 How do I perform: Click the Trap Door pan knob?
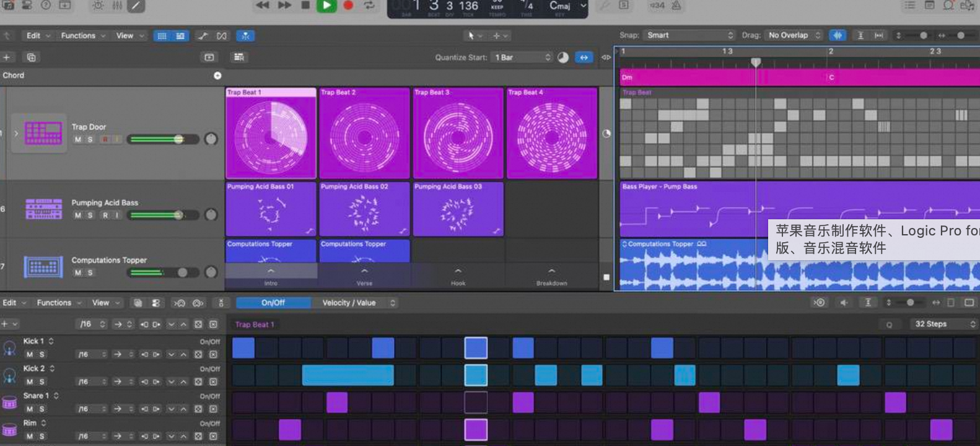[211, 139]
